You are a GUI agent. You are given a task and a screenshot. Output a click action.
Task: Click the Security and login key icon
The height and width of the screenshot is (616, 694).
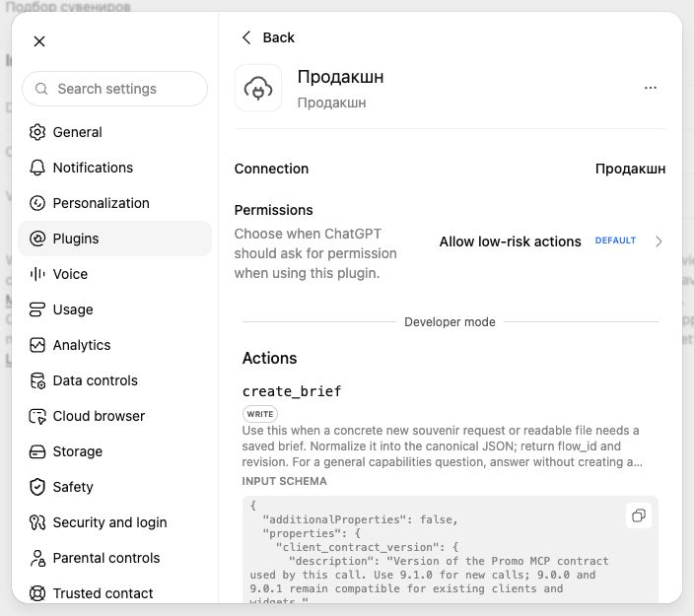pyautogui.click(x=37, y=522)
